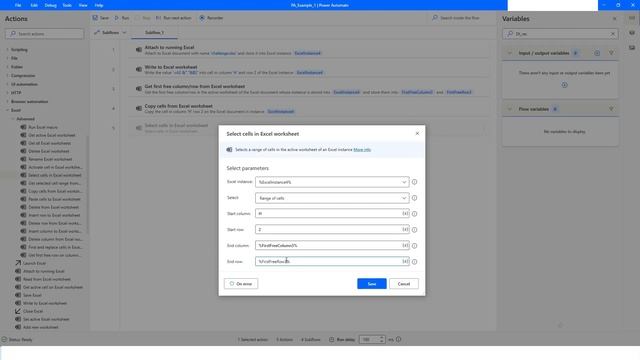Image resolution: width=640 pixels, height=360 pixels.
Task: Click Attach to running Excel icon in Actions
Action: click(18, 271)
